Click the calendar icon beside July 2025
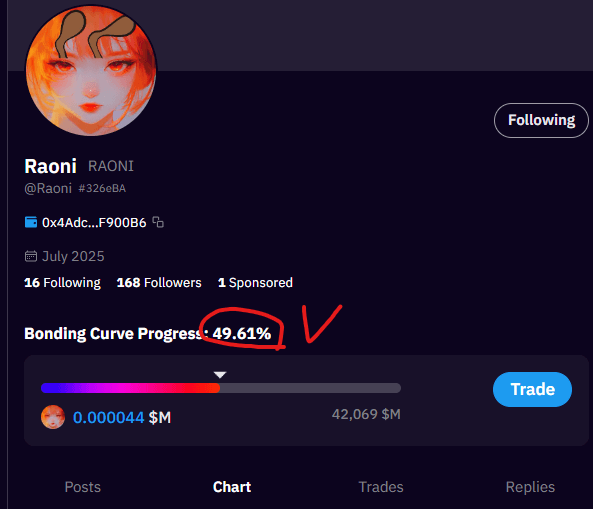 [31, 256]
